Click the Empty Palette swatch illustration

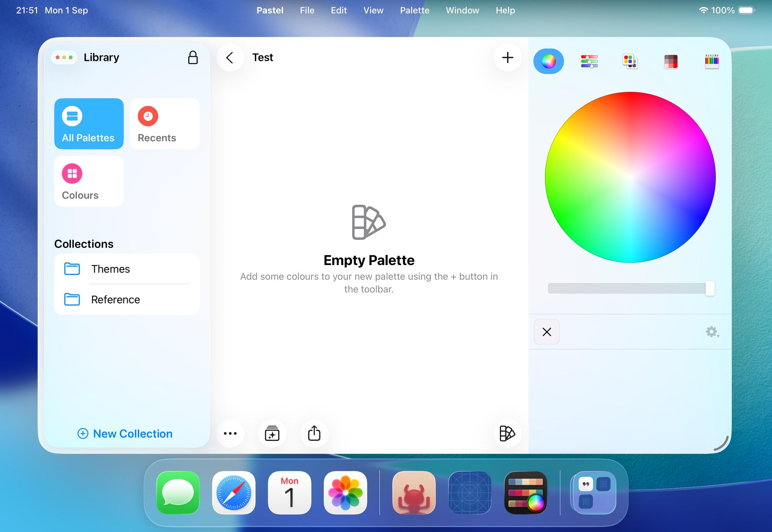(x=369, y=222)
